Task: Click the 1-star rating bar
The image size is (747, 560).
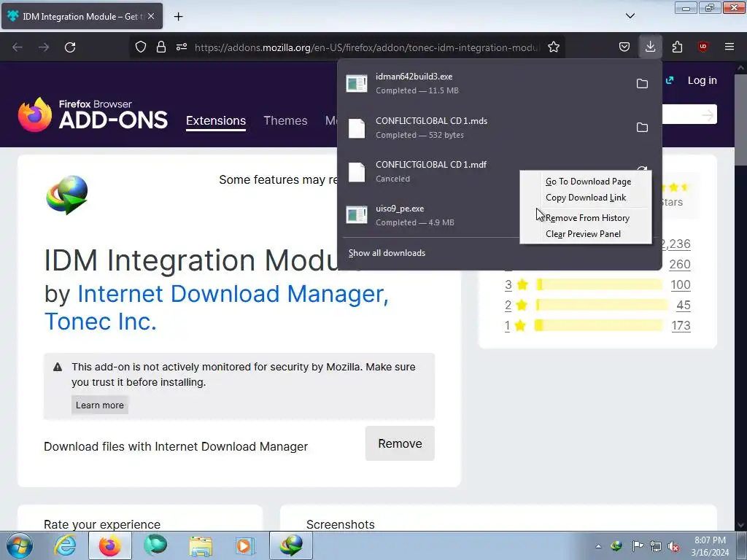Action: pyautogui.click(x=600, y=326)
